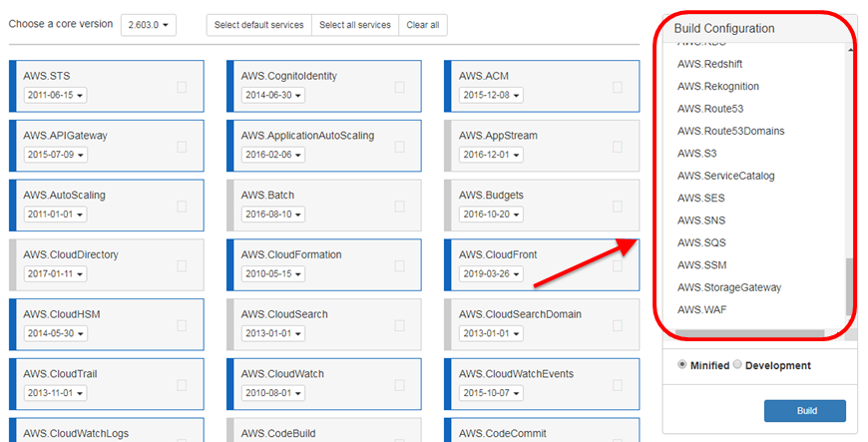This screenshot has width=868, height=442.
Task: Open AWS.AutoScaling version dropdown 2011-01-01
Action: click(55, 215)
